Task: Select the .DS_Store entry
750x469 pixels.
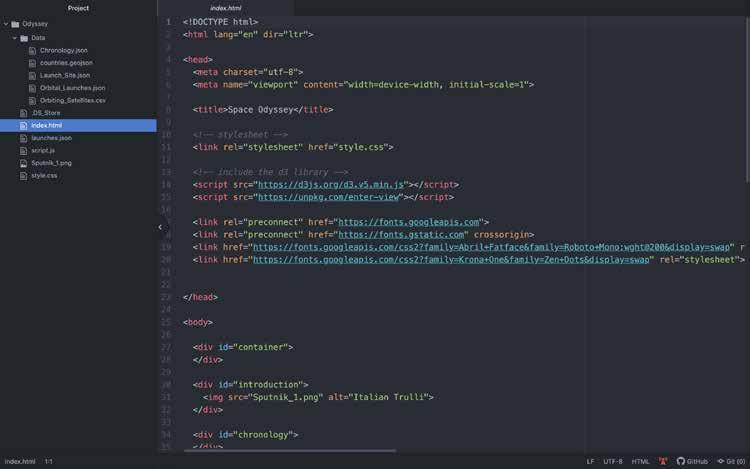Action: click(46, 113)
